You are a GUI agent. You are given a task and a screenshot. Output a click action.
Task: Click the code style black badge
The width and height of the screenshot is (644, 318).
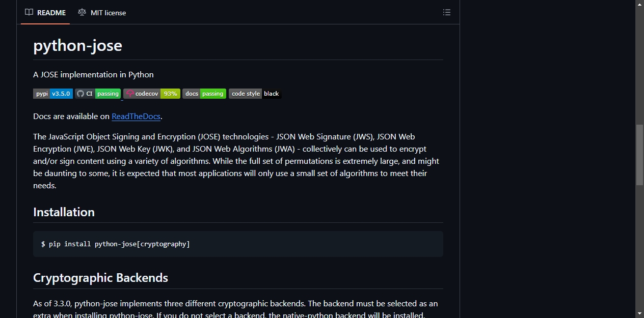[x=255, y=94]
